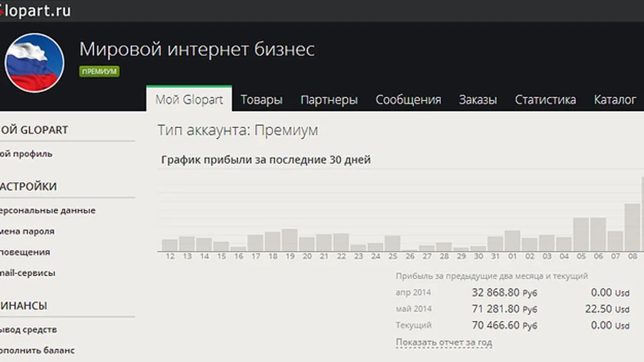The height and width of the screenshot is (362, 644).
Task: Open the Мой профиль sidebar link
Action: point(26,154)
